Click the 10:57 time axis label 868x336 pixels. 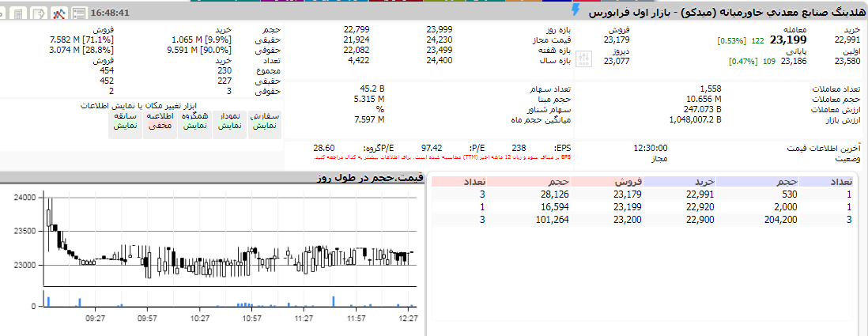click(x=252, y=319)
